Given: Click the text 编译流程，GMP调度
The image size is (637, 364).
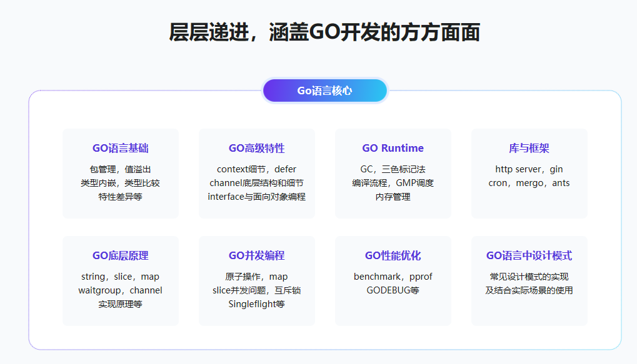Looking at the screenshot, I should point(393,183).
